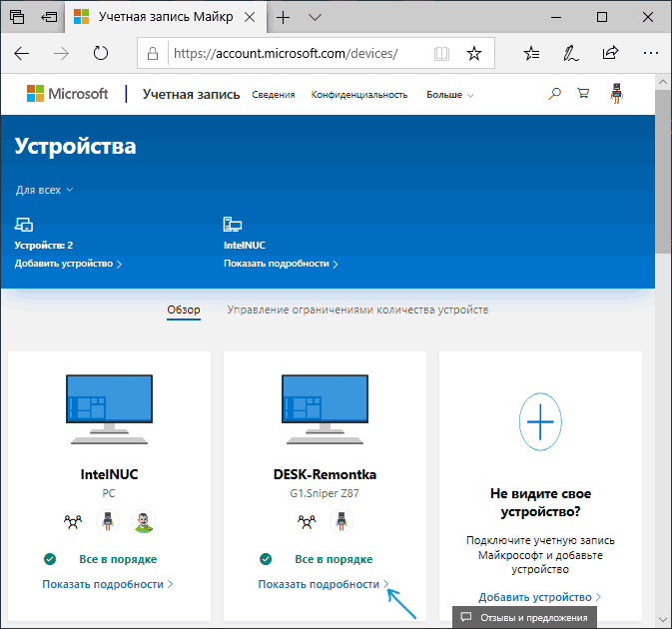Click Добавить устройство in blue banner
672x629 pixels.
(68, 264)
